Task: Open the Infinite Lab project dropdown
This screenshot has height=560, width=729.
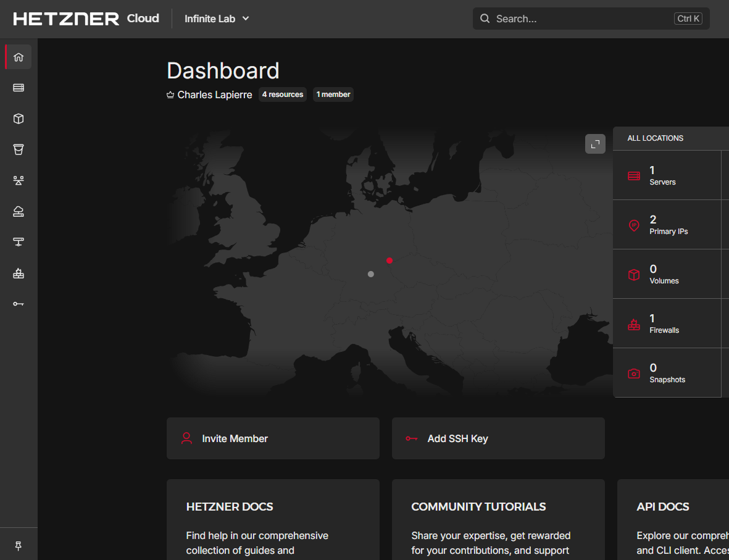Action: (x=217, y=19)
